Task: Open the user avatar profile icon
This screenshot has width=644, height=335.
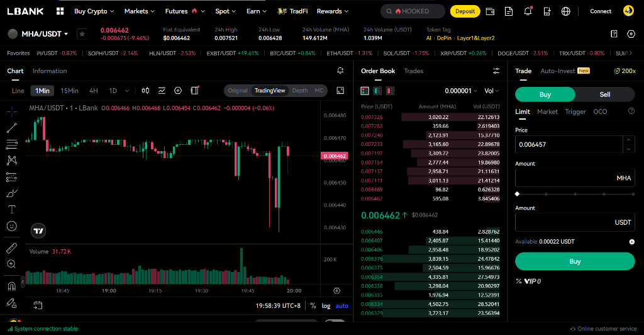Action: click(x=628, y=11)
